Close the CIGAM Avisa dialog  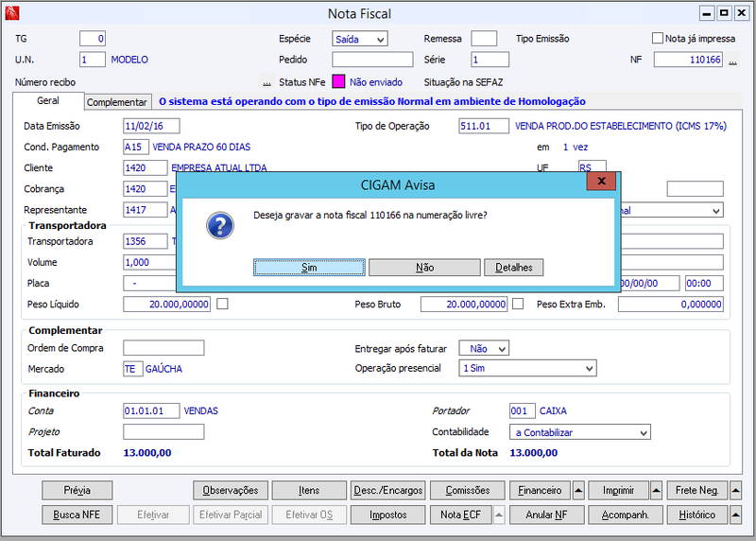601,182
